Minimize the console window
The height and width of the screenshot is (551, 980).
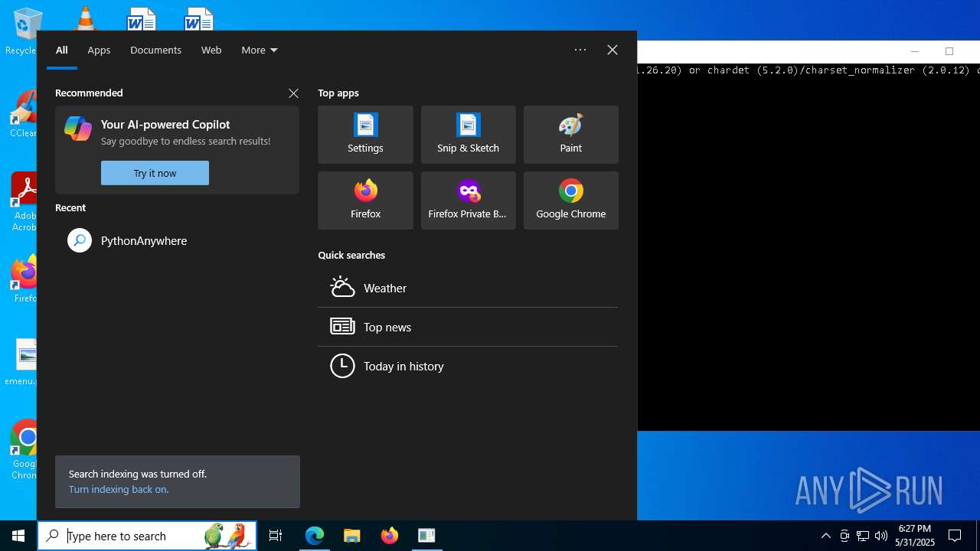pos(914,51)
